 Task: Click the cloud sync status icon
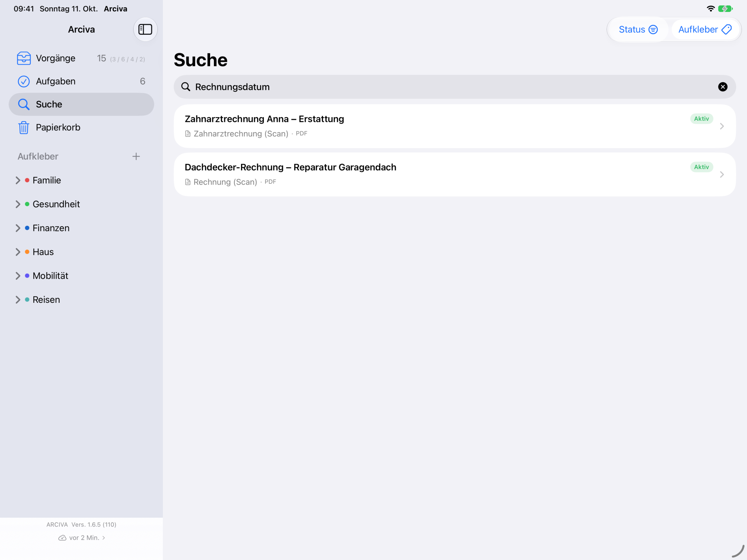[62, 538]
